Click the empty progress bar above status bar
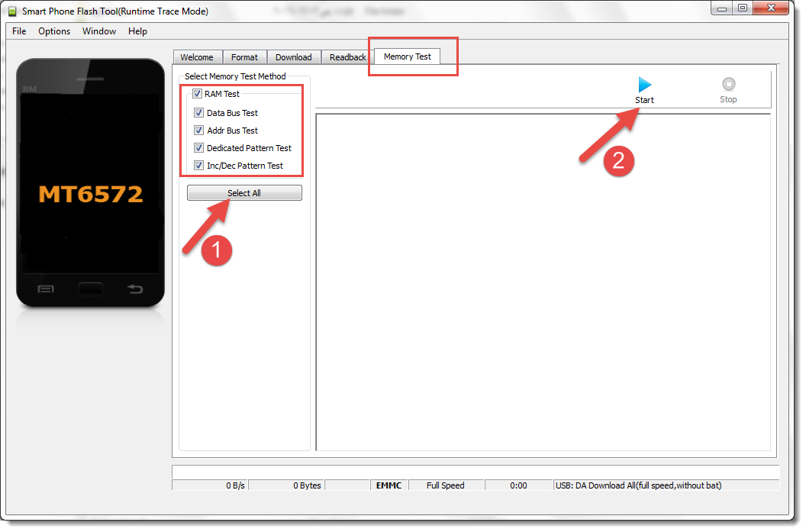Viewport: 806px width, 532px height. point(476,472)
